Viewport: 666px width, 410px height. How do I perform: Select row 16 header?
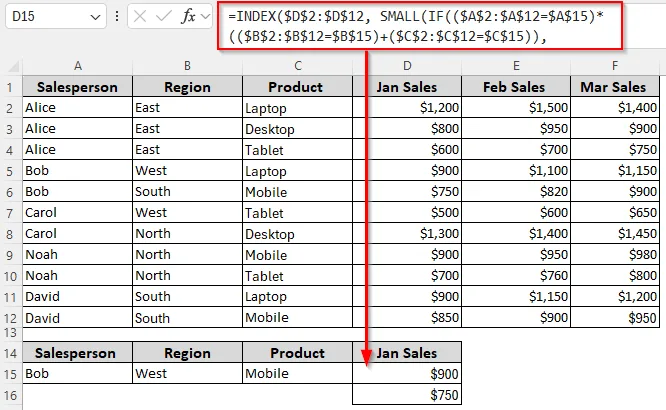11,395
